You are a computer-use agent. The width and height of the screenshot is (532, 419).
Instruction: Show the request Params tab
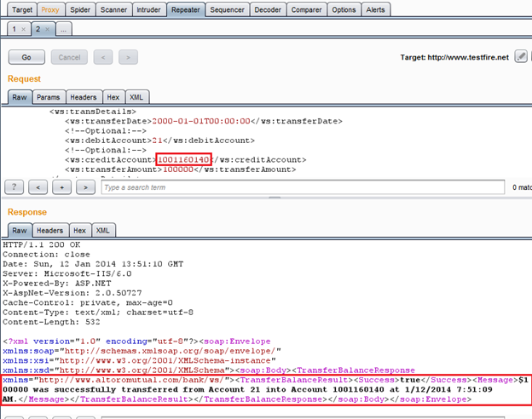click(x=48, y=97)
